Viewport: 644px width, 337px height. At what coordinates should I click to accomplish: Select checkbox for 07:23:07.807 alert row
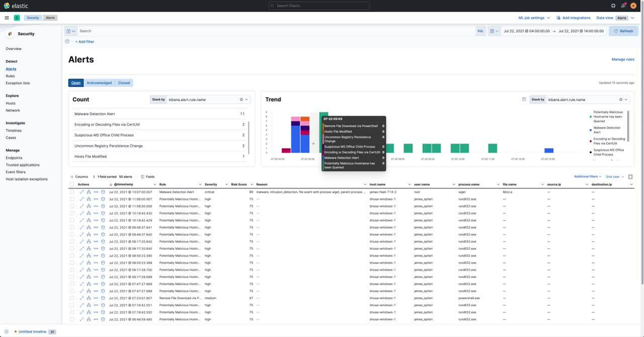pos(72,298)
